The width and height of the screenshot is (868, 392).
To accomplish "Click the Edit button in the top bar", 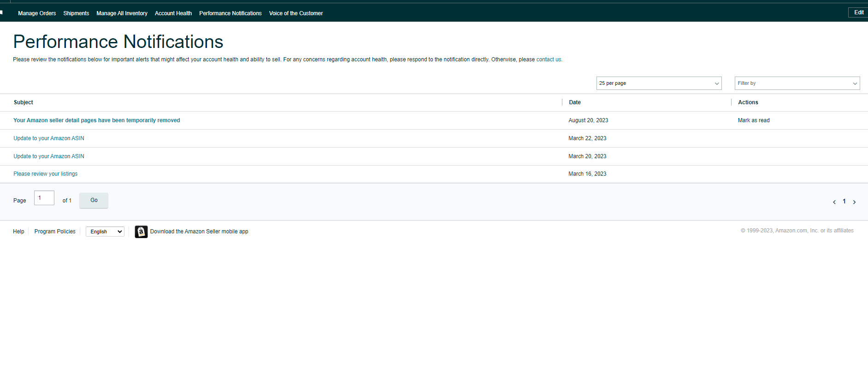I will (858, 12).
